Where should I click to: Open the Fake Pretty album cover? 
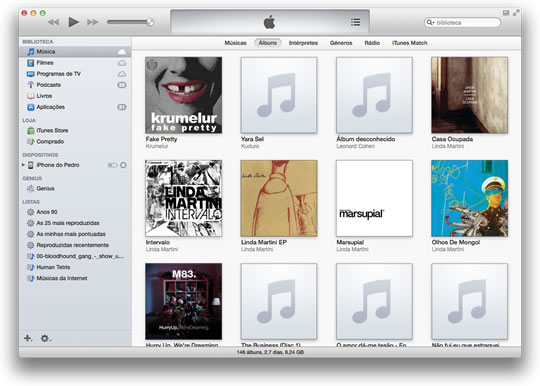pyautogui.click(x=184, y=95)
